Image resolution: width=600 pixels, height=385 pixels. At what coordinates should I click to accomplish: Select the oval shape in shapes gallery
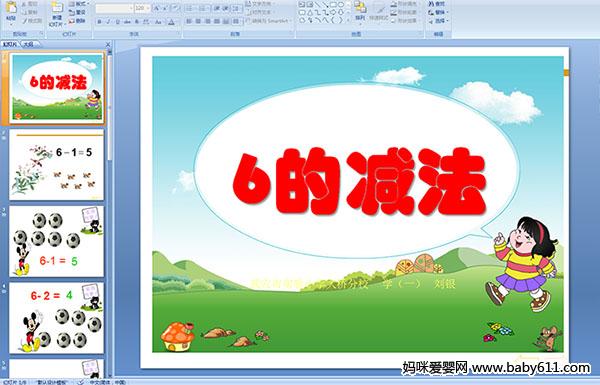point(341,5)
